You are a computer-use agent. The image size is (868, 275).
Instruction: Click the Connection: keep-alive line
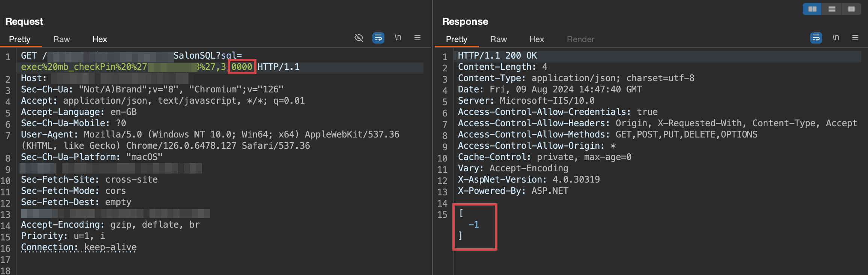tap(79, 247)
